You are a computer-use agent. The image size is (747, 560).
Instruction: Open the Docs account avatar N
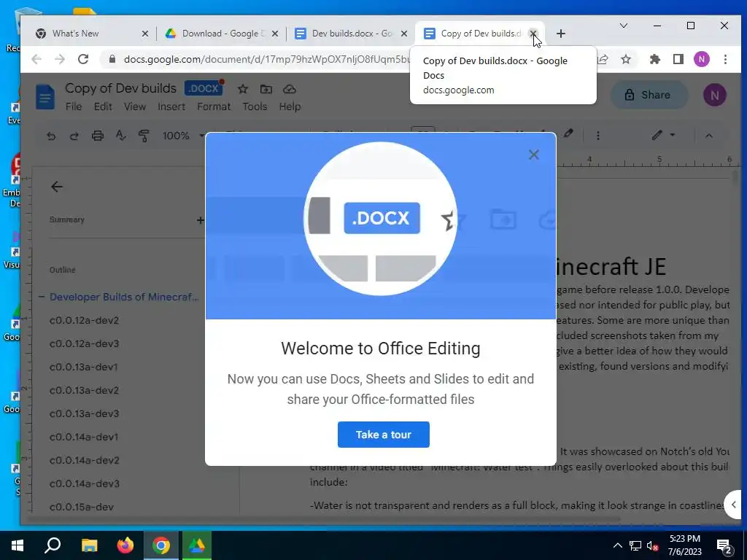point(715,95)
